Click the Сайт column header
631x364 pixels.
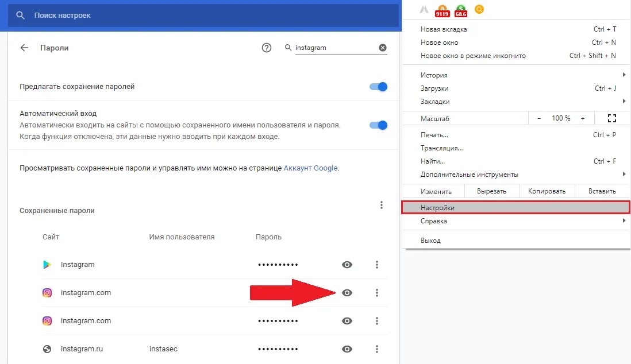tap(51, 237)
